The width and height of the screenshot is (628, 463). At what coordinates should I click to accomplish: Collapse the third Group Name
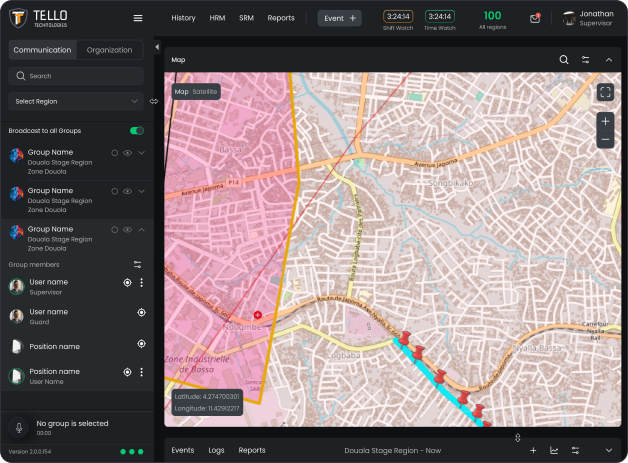pyautogui.click(x=141, y=229)
